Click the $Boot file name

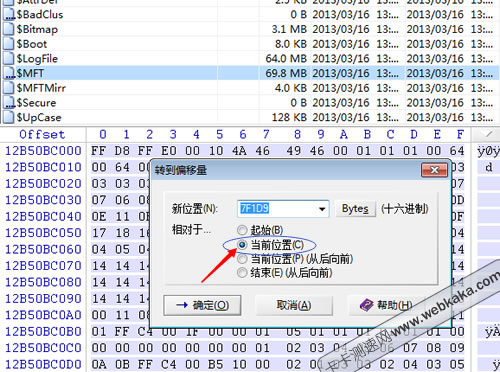[32, 44]
